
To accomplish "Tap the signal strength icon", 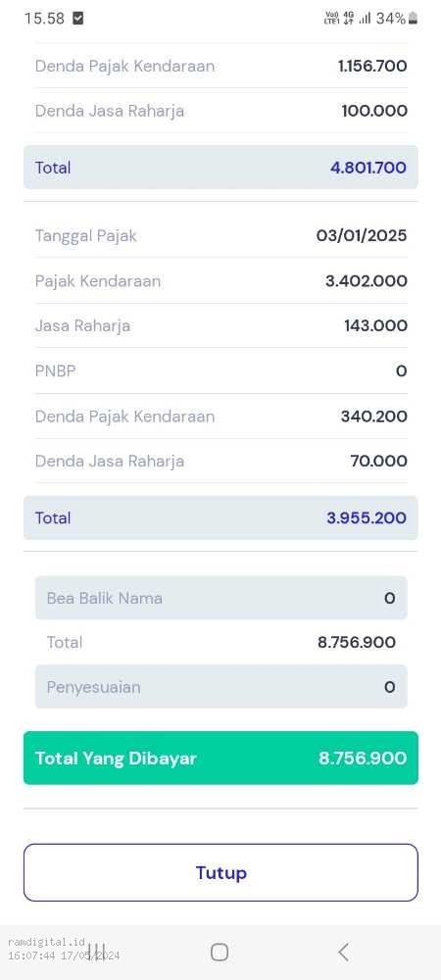I will point(365,19).
